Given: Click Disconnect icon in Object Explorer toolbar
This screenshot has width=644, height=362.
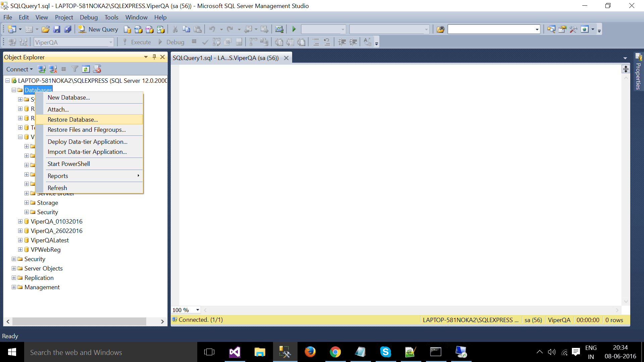Looking at the screenshot, I should point(53,69).
